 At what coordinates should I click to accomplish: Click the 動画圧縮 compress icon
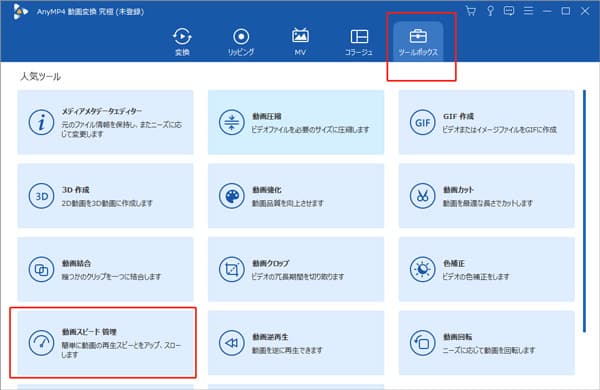(x=232, y=122)
